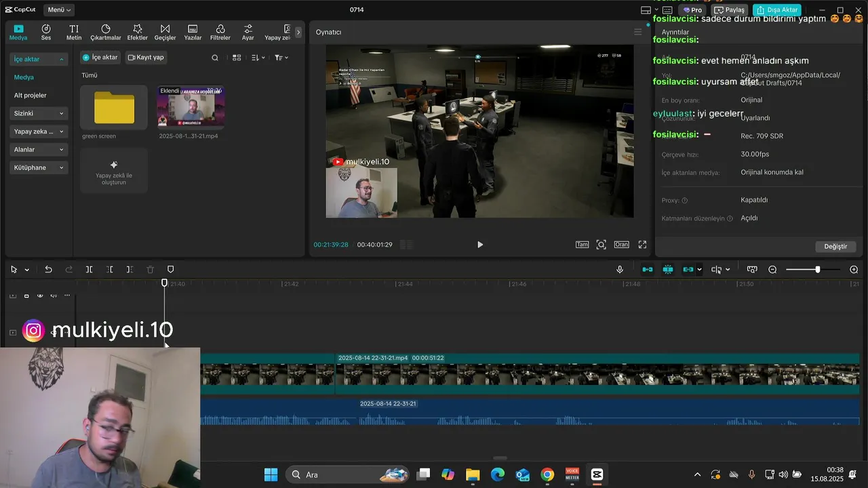Click the Değiştir button

[x=835, y=247]
